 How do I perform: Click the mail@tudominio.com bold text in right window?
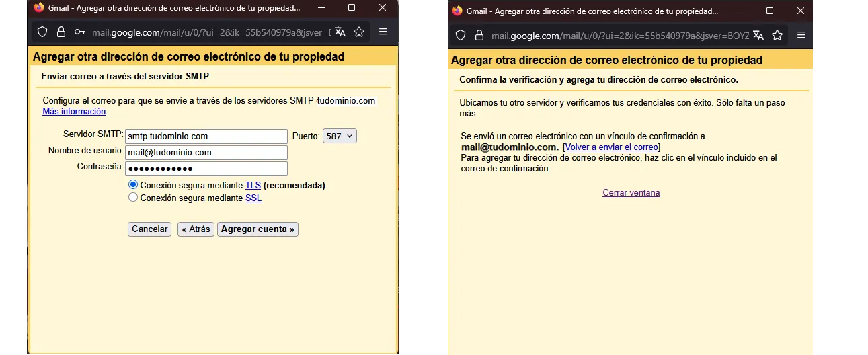(509, 147)
